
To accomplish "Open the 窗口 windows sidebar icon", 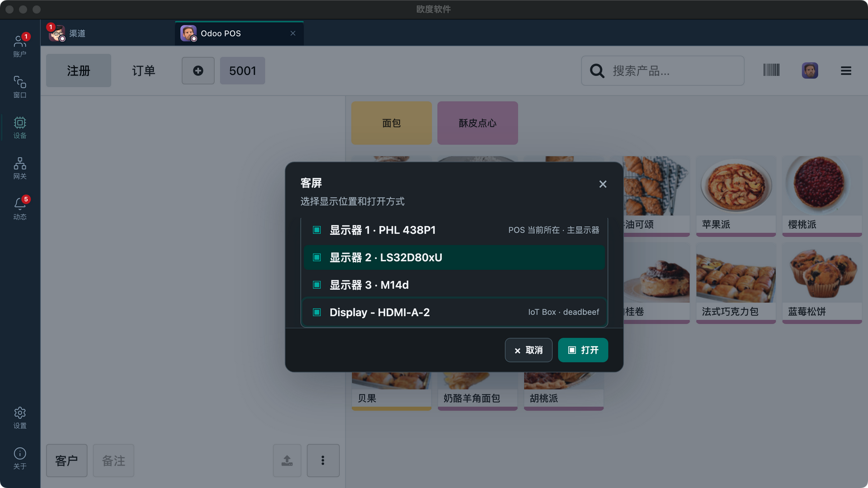I will point(20,87).
